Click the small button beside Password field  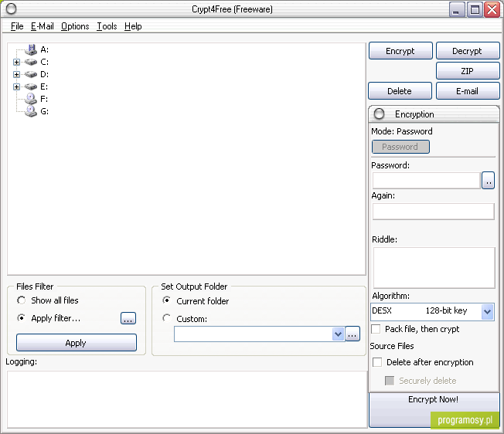click(488, 181)
